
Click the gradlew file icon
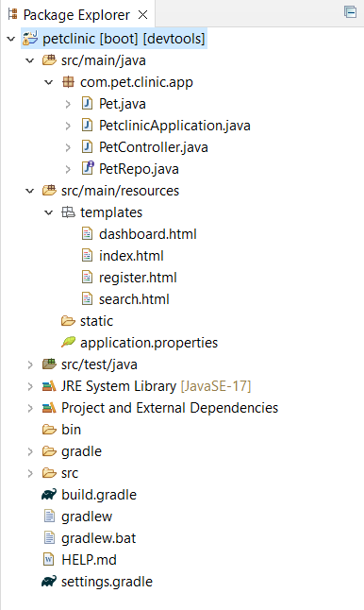(x=49, y=517)
